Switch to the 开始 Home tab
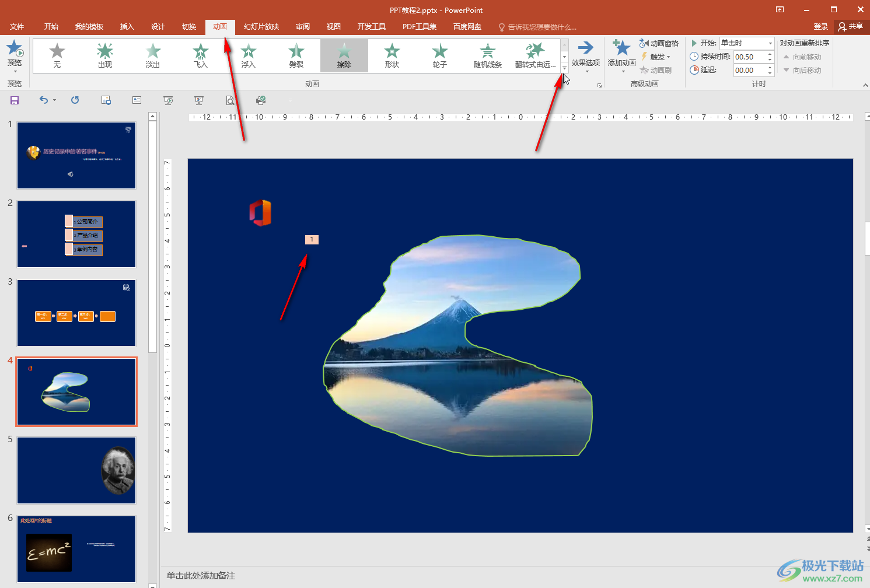This screenshot has height=588, width=870. pos(51,27)
